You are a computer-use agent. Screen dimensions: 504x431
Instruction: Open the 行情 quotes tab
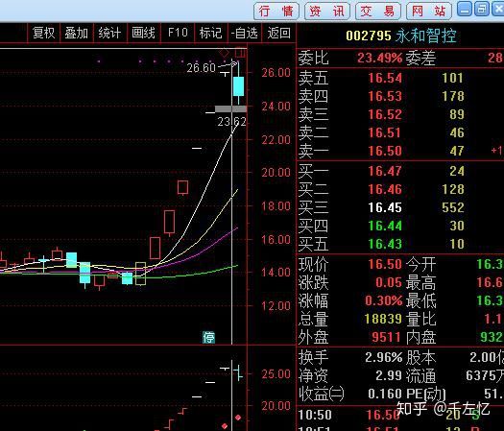(x=276, y=12)
